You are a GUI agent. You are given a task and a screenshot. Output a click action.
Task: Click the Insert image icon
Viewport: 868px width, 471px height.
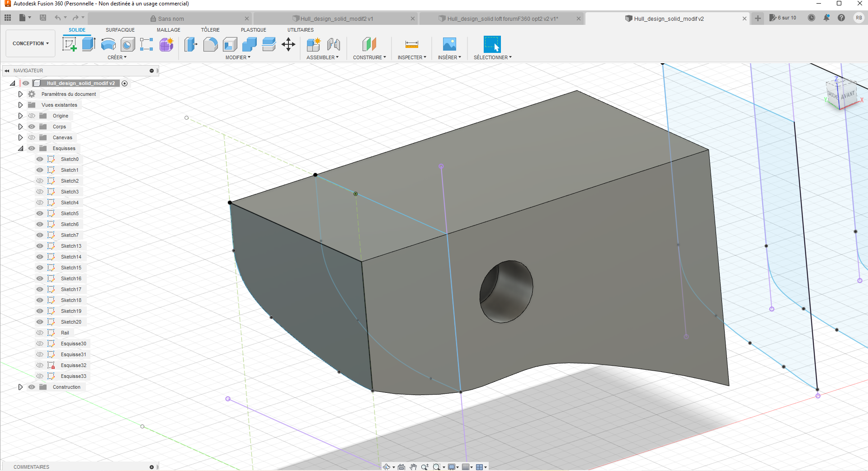(449, 44)
